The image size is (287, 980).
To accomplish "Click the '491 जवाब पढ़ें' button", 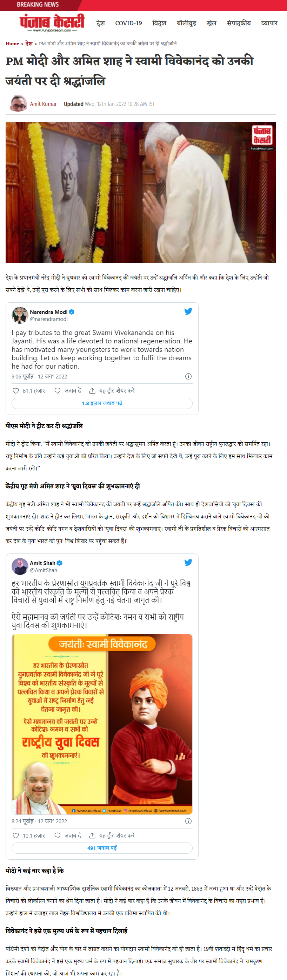I will click(102, 848).
